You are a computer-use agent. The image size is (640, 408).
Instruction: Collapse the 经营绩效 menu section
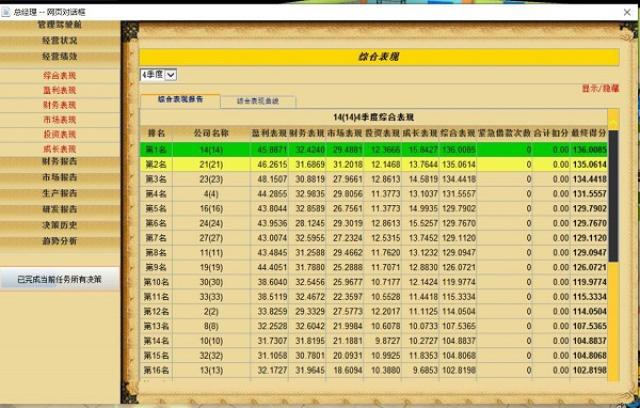(59, 57)
